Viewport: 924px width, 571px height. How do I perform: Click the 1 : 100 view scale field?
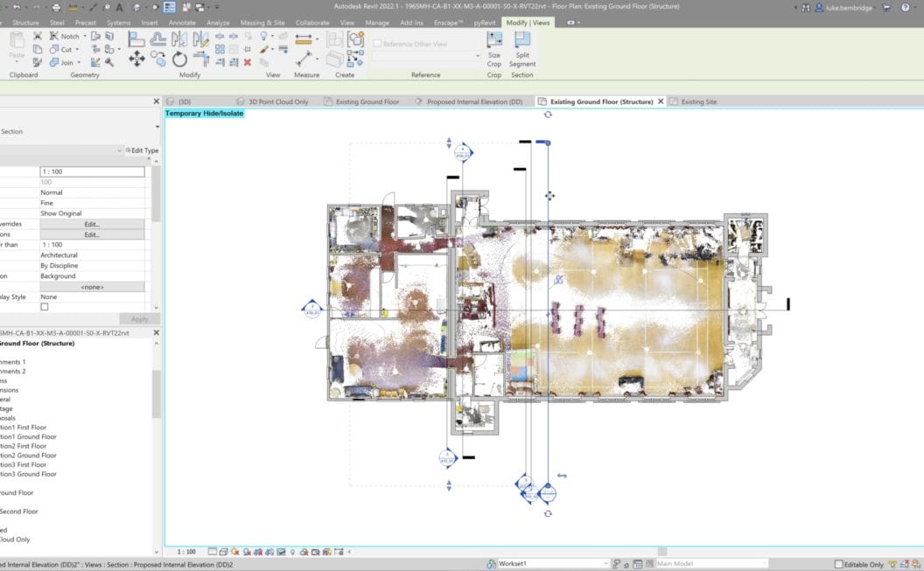tap(92, 172)
